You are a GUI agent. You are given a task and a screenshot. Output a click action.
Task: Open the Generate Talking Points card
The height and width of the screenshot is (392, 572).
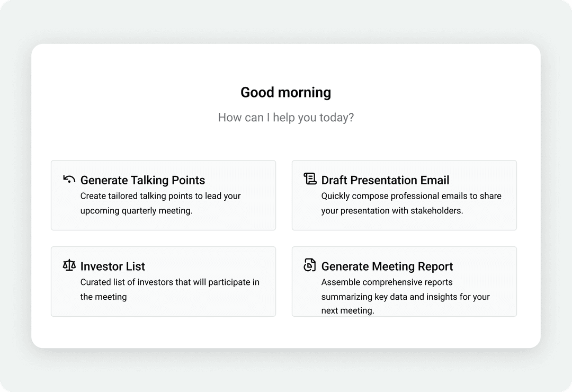click(x=163, y=195)
